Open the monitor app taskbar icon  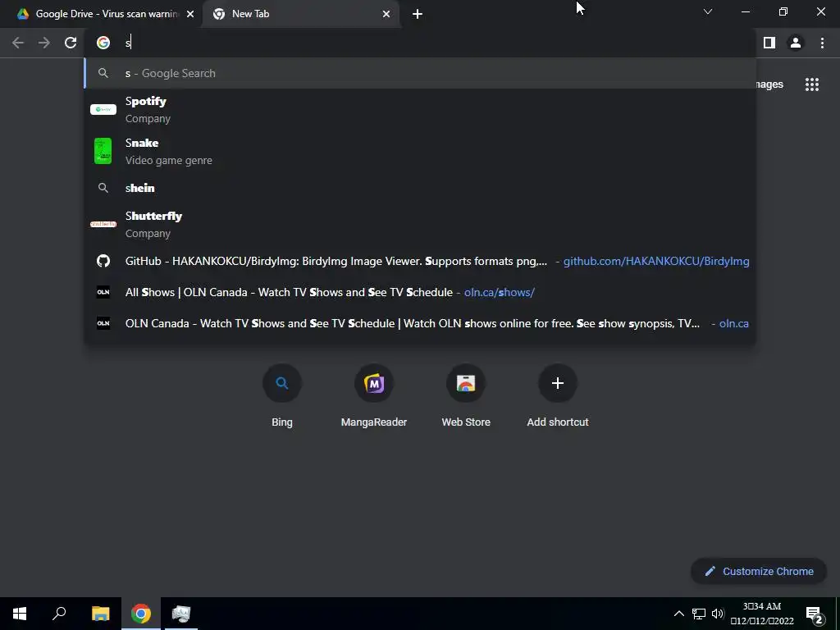[x=181, y=614]
